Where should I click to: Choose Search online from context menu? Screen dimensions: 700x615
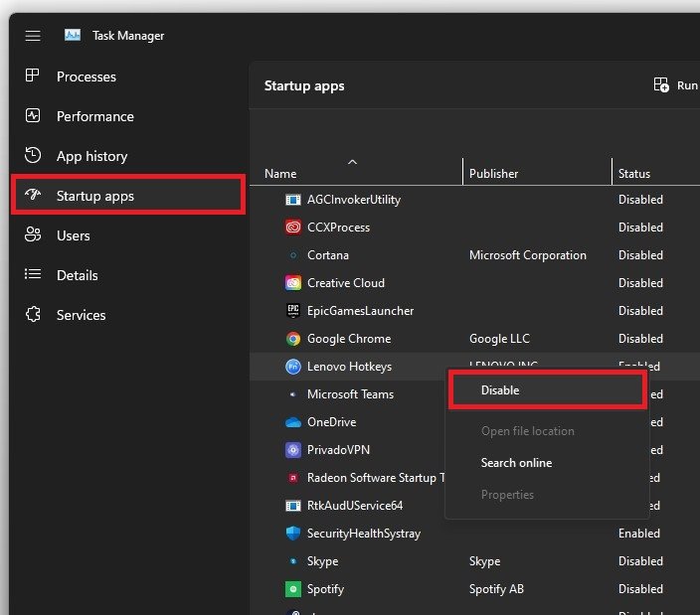click(x=516, y=463)
